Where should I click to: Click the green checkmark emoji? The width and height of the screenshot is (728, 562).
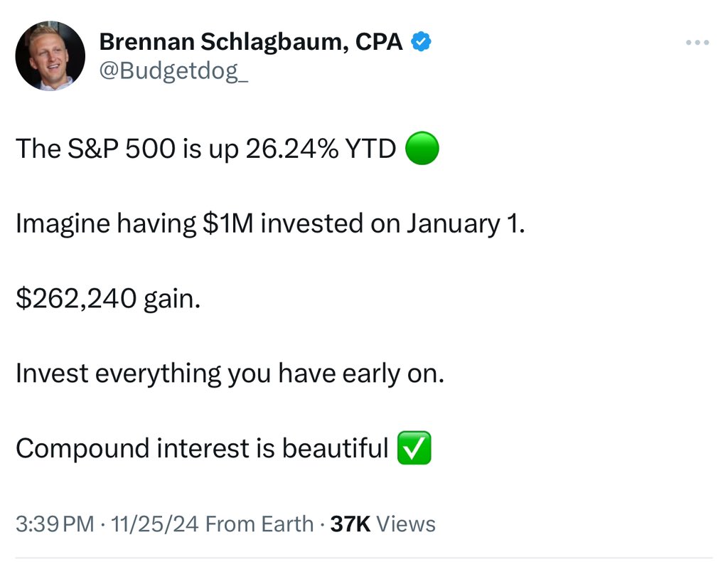[x=413, y=449]
